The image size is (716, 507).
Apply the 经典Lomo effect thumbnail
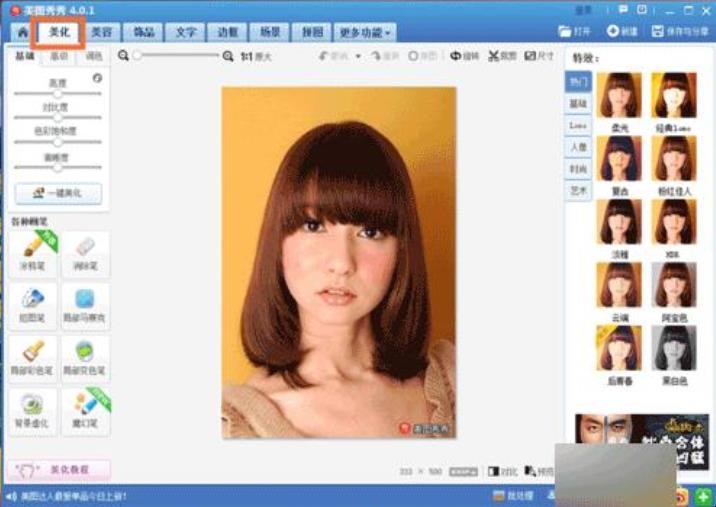674,95
